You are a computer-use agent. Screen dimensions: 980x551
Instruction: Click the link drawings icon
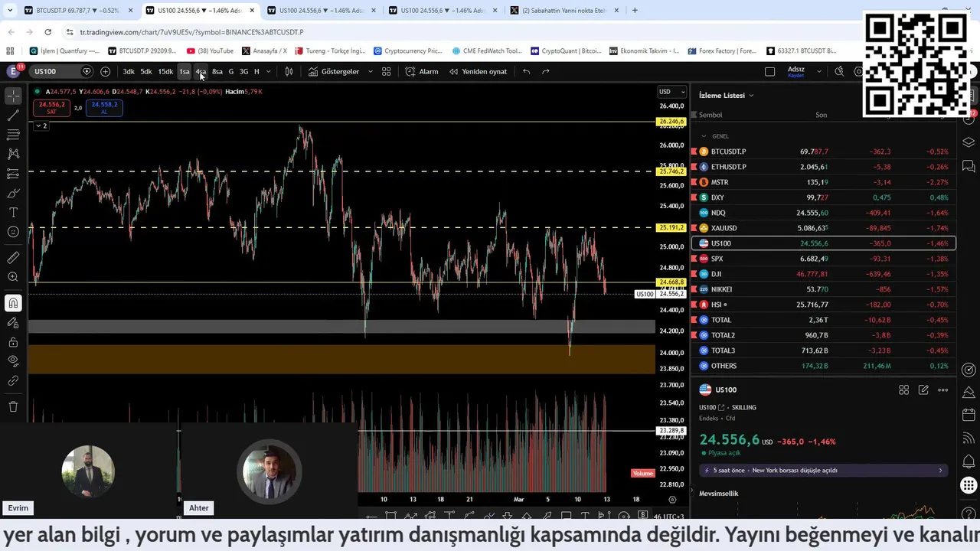click(x=13, y=380)
